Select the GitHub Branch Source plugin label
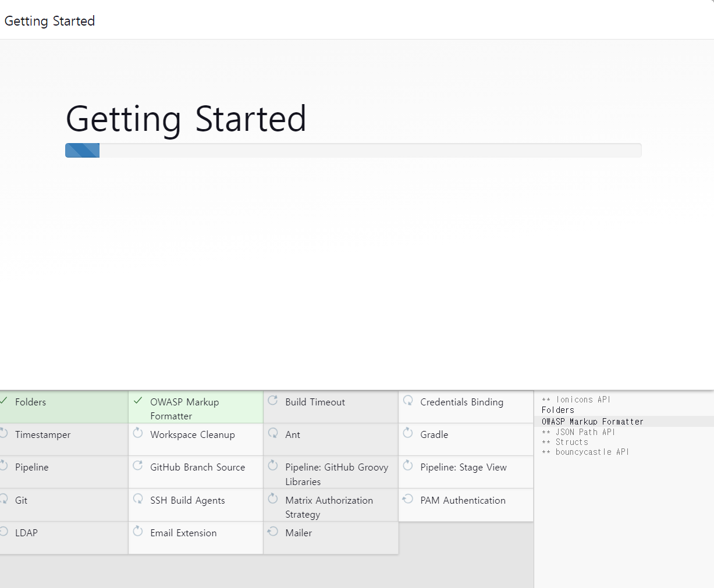Image resolution: width=714 pixels, height=588 pixels. [197, 467]
